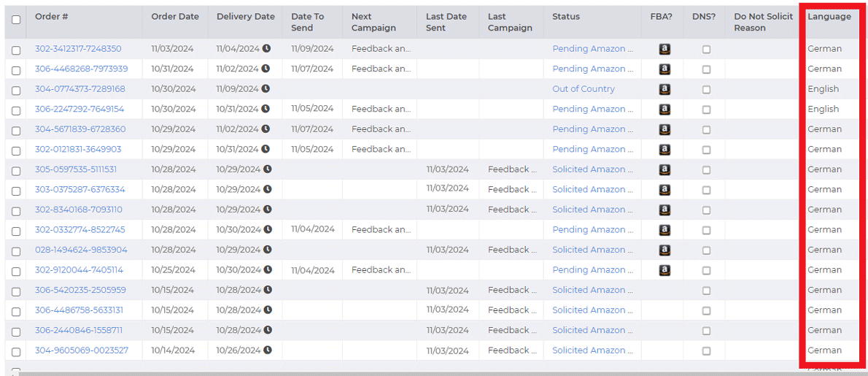Click Feedback next campaign for order 302-0332774-8522745

(x=381, y=229)
